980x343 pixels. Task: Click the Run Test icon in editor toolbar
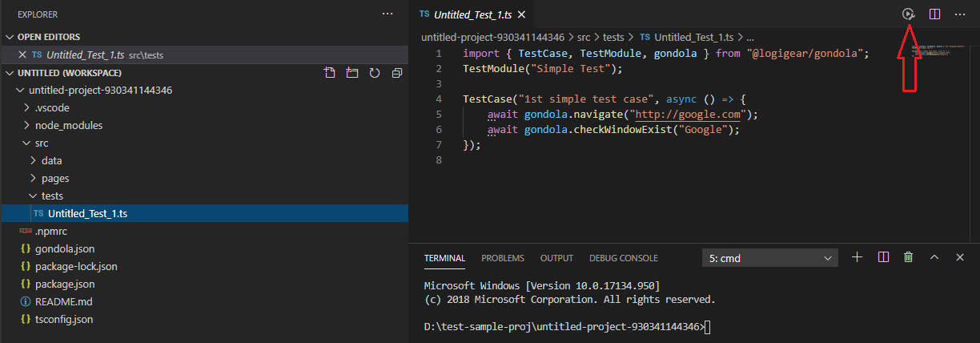pyautogui.click(x=908, y=14)
